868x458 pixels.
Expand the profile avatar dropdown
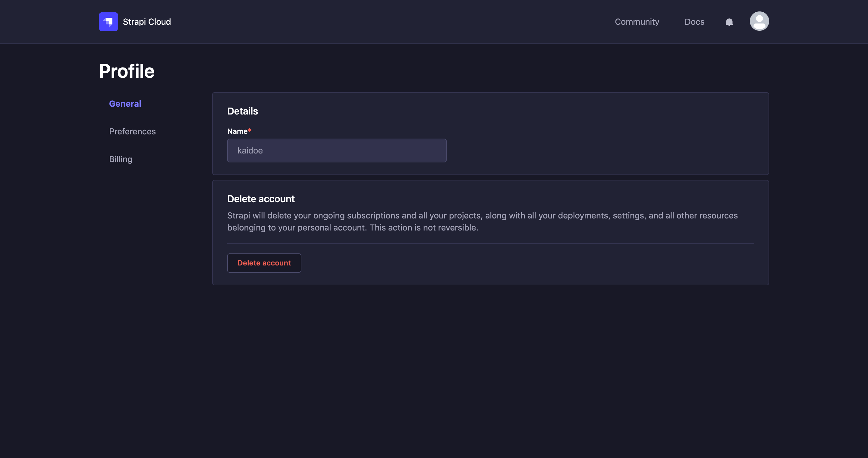tap(759, 21)
